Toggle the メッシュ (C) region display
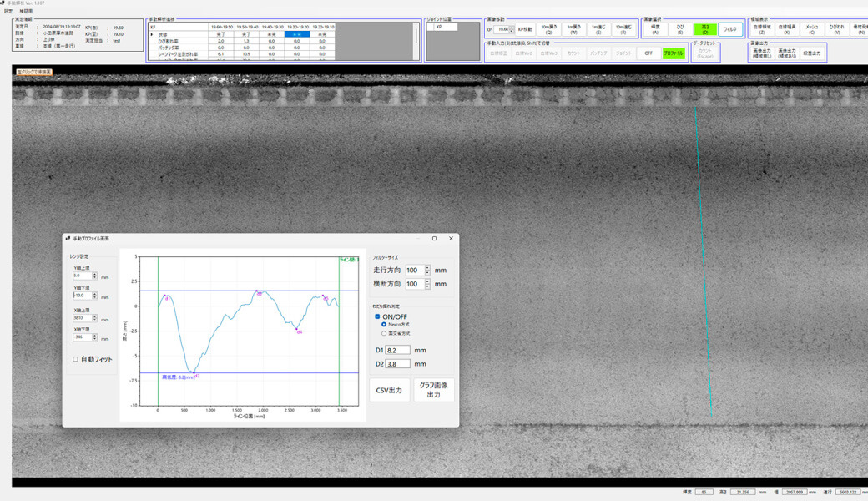 (812, 28)
